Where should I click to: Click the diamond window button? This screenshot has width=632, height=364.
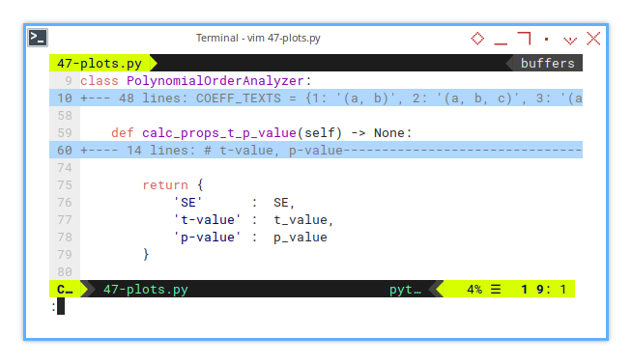tap(477, 39)
